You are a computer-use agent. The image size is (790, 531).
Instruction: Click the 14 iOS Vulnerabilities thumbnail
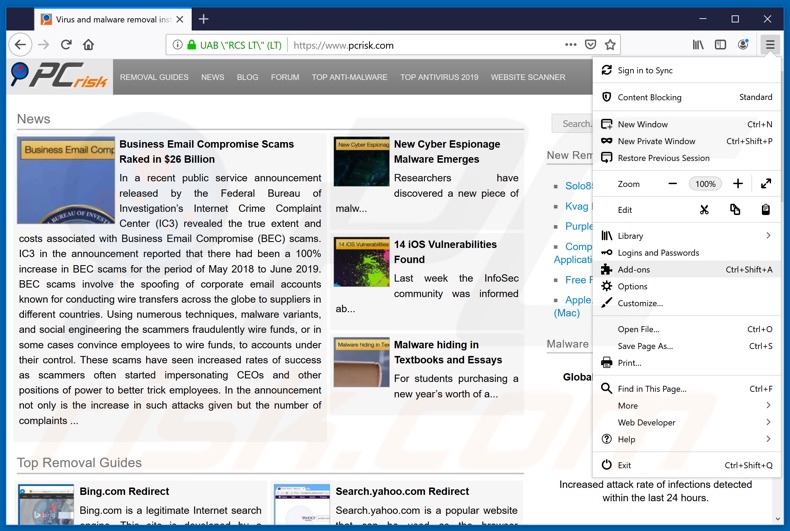[362, 262]
